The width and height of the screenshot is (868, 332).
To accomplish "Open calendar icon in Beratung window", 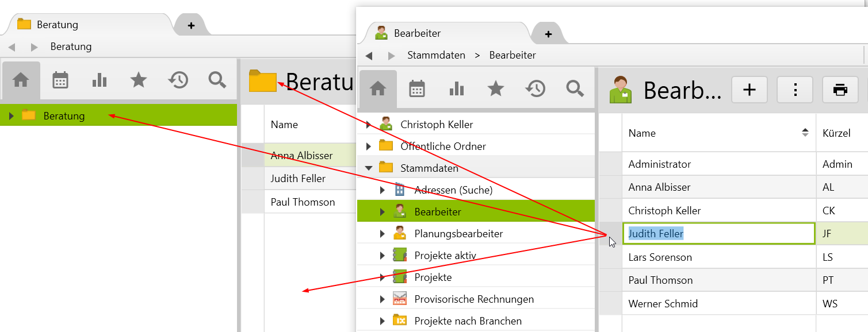I will tap(60, 80).
